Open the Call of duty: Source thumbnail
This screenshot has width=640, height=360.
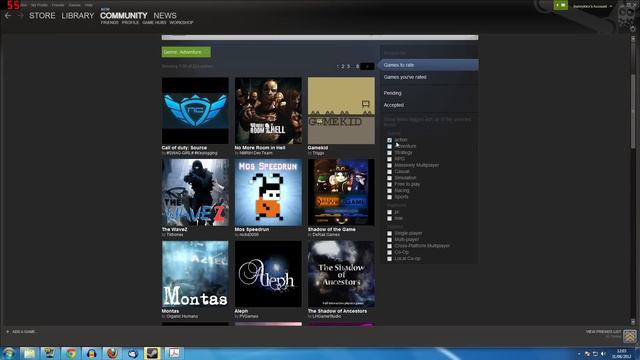[195, 111]
